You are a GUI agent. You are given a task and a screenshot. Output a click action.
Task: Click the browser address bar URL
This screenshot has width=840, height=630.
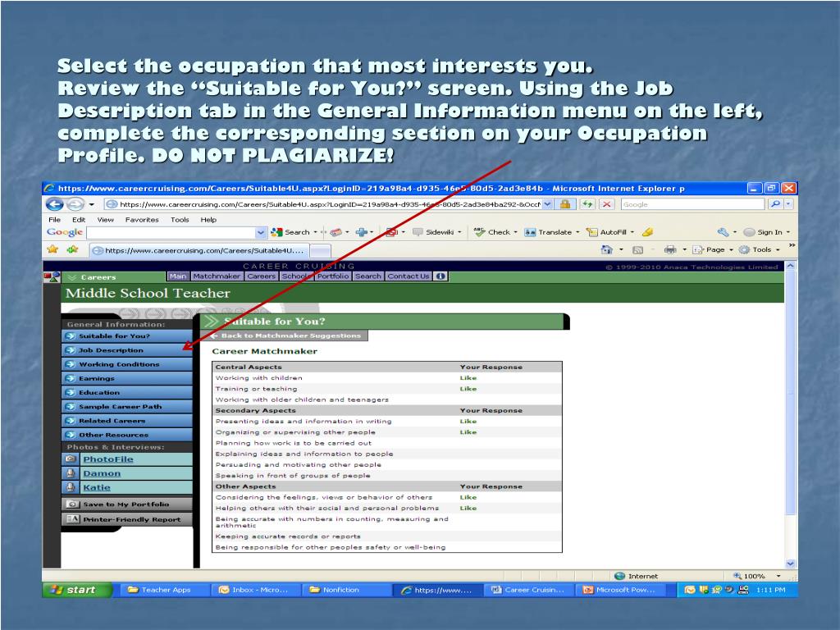coord(330,204)
